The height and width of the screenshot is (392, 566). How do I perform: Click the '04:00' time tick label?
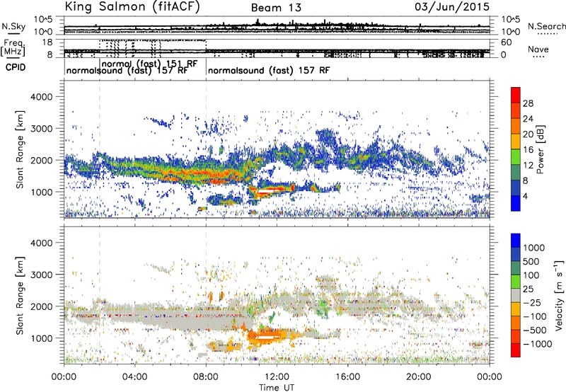[x=135, y=377]
